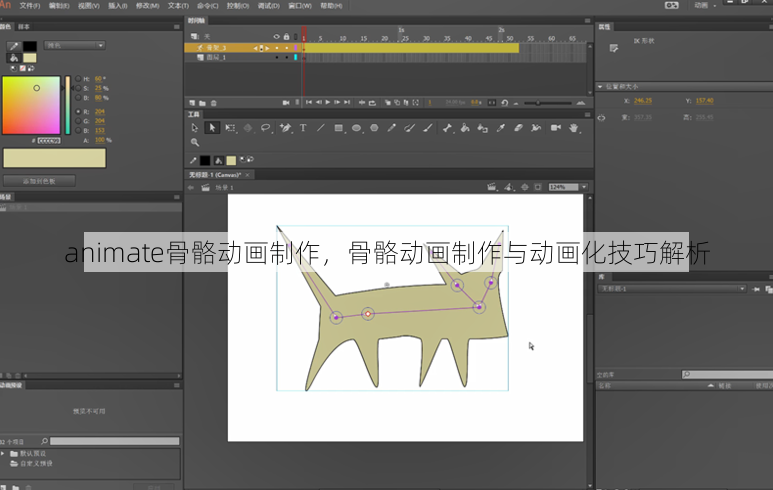Image resolution: width=773 pixels, height=490 pixels.
Task: Click the tan fill color swatch in toolbar
Action: point(231,160)
